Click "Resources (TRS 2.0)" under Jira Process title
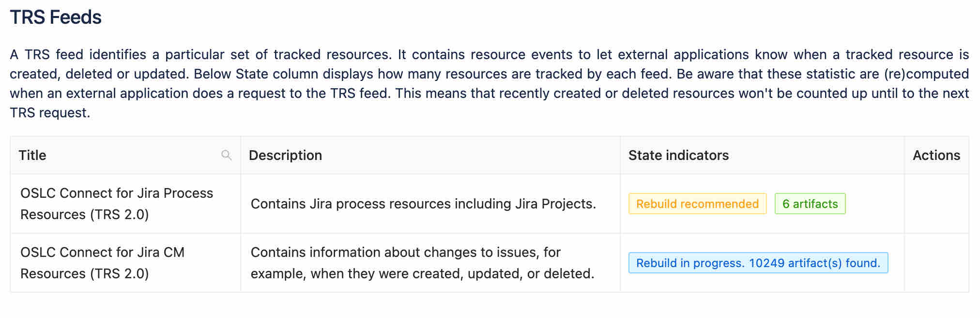Screen dimensions: 980x318 pyautogui.click(x=85, y=214)
